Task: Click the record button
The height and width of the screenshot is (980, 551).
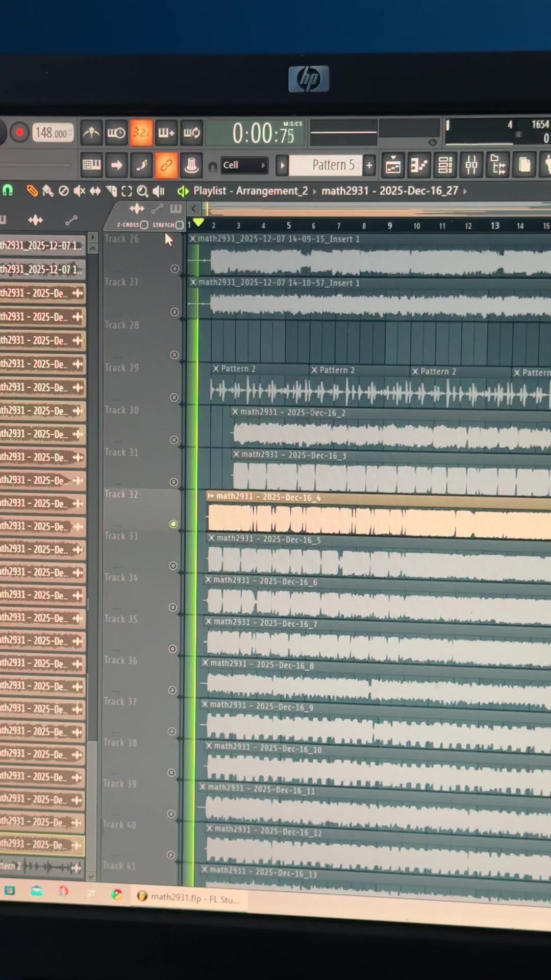Action: [x=19, y=133]
